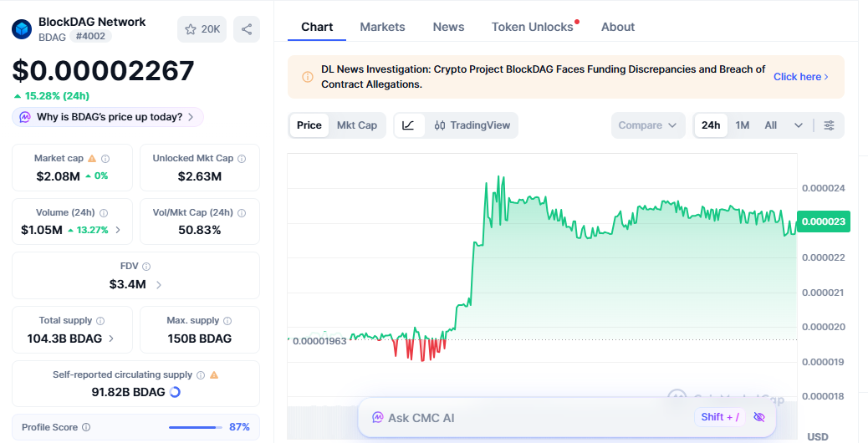Image resolution: width=868 pixels, height=443 pixels.
Task: Click the #4002 rank badge
Action: pos(91,36)
